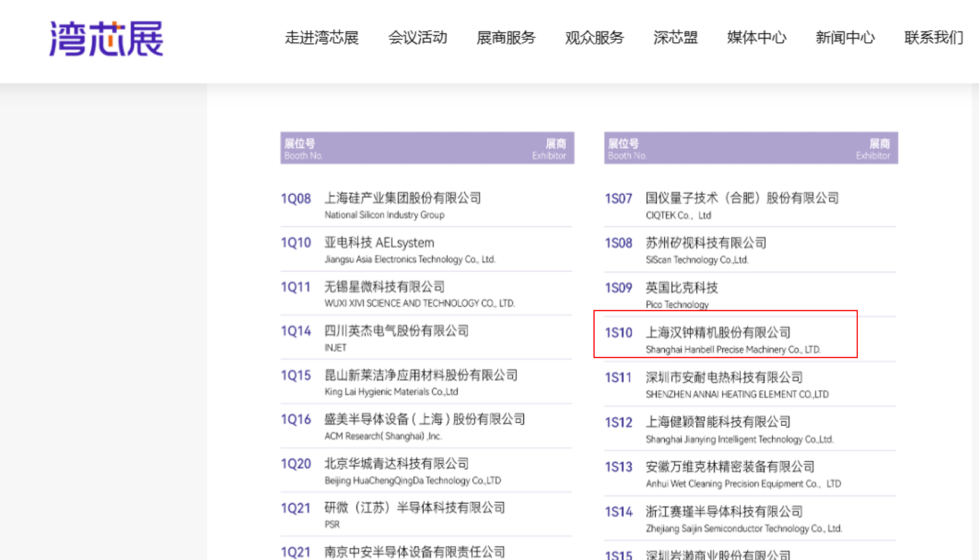Click exhibitor 浙江赛瑾半导体科技有限公司
The image size is (979, 560).
coord(724,511)
